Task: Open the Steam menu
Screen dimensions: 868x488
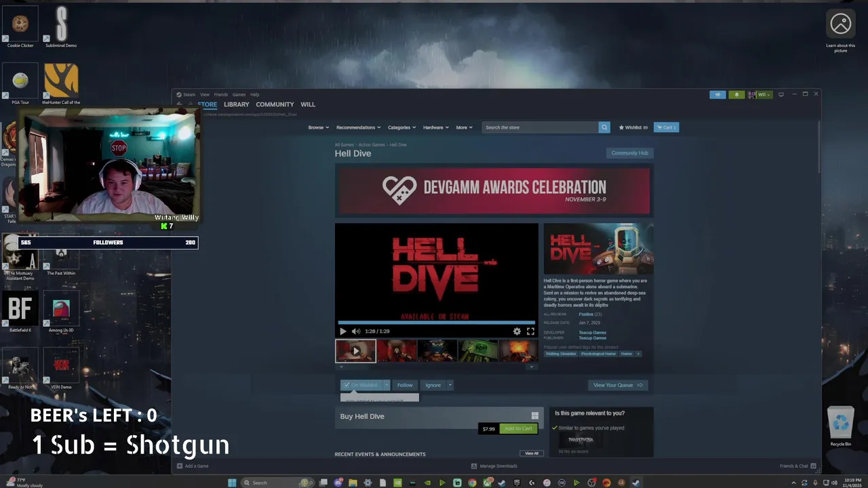Action: coord(186,95)
